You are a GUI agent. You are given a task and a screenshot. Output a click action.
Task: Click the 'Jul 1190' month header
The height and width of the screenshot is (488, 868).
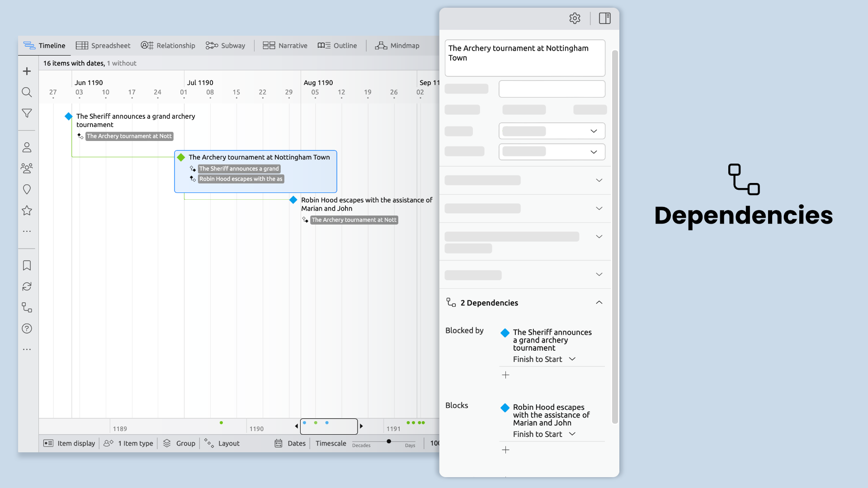pos(200,83)
